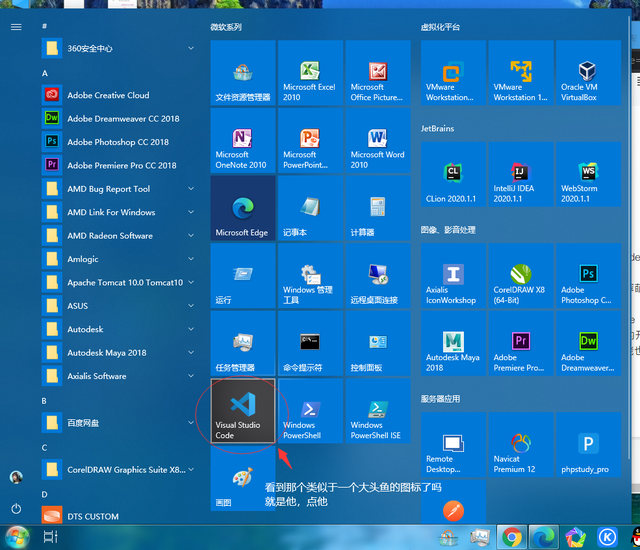Open Windows 管理工具 tile
This screenshot has width=640, height=550.
pyautogui.click(x=311, y=276)
